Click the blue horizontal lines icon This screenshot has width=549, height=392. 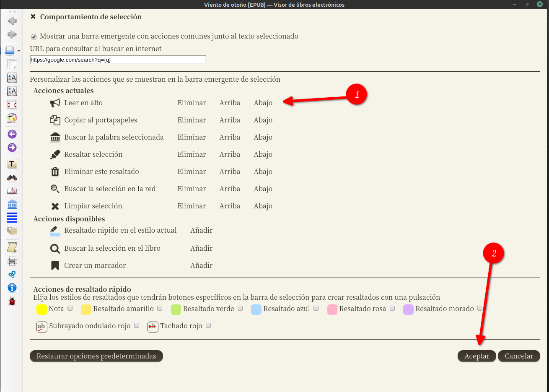click(12, 218)
